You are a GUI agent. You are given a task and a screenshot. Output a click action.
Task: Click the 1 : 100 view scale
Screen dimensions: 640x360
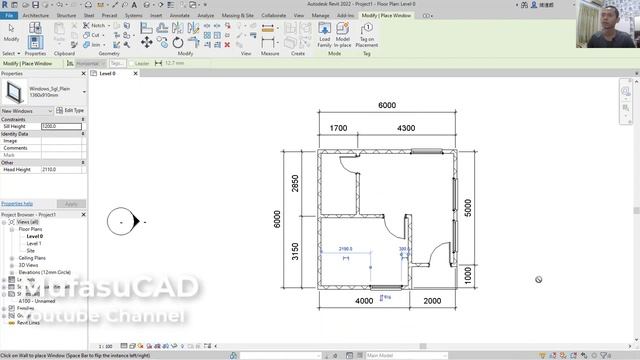point(105,346)
